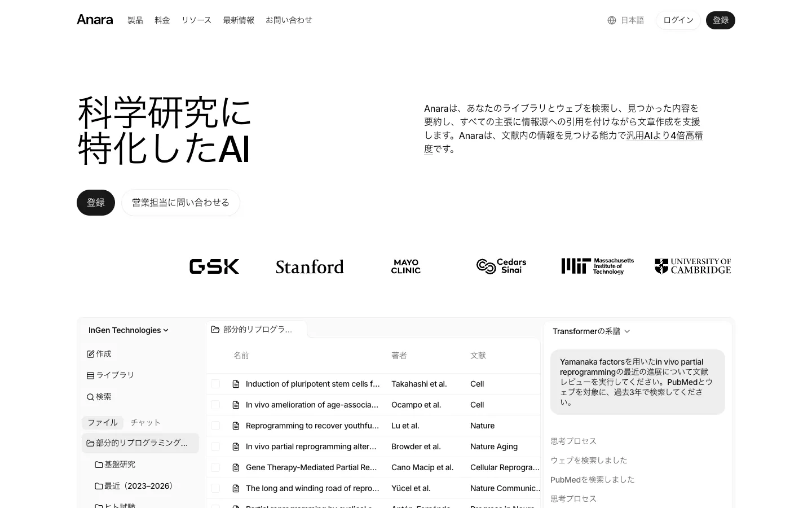Check the Yücel et al. row checkbox
This screenshot has height=508, width=812.
[215, 488]
